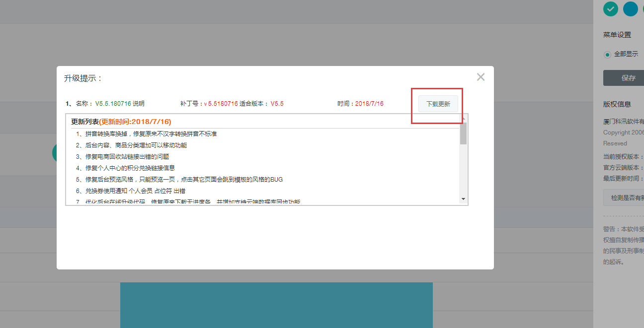Click the teal banner at the bottom
The height and width of the screenshot is (328, 644).
coord(276,305)
